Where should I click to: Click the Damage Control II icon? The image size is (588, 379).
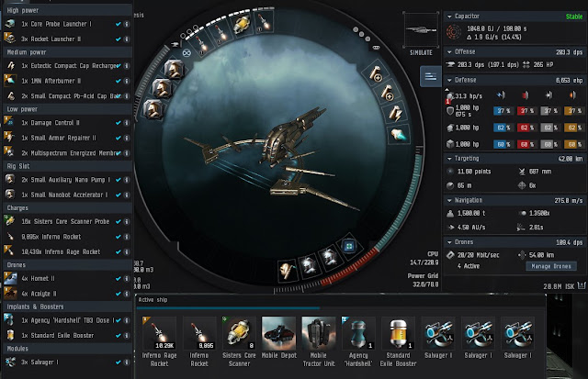(x=10, y=122)
